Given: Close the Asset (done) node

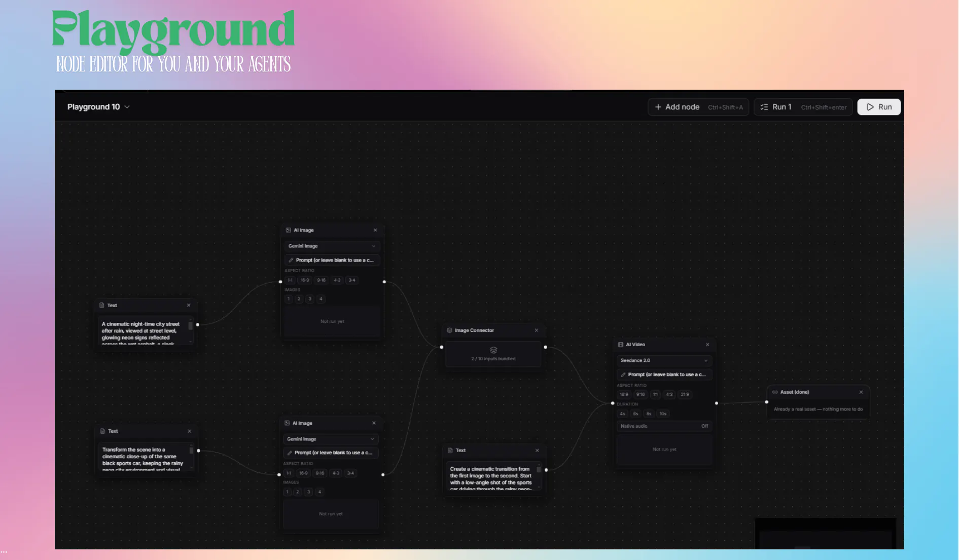Looking at the screenshot, I should pos(861,392).
